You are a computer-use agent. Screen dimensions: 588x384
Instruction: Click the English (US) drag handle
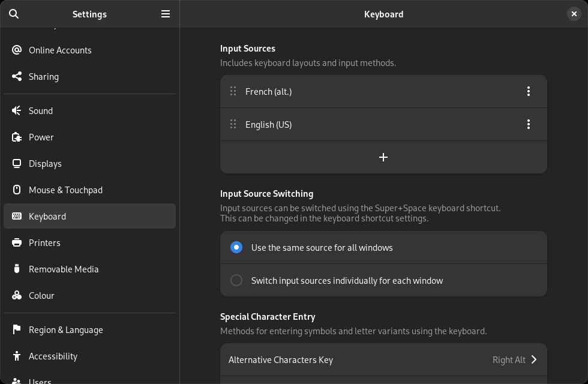click(233, 124)
